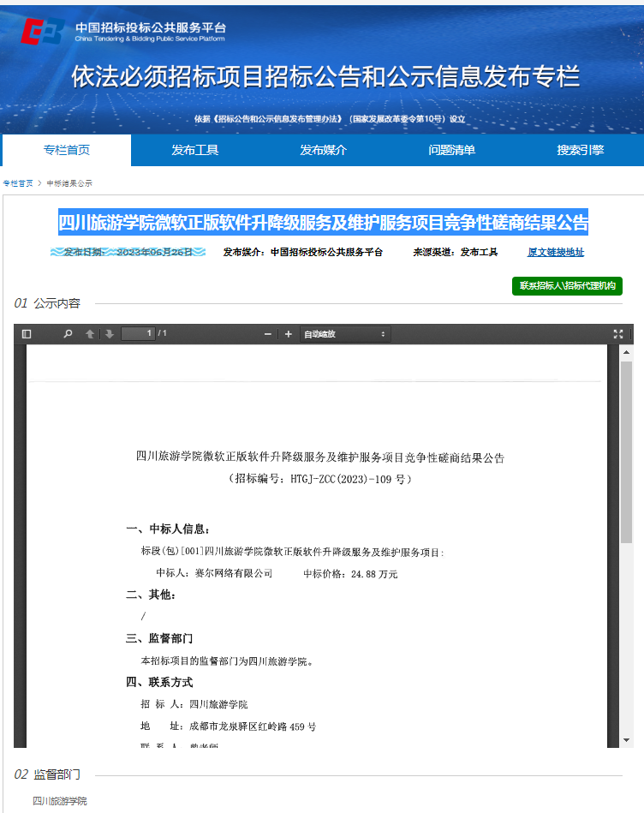Click 联系招标人\招标代理机构 green button
The image size is (644, 813).
point(567,285)
